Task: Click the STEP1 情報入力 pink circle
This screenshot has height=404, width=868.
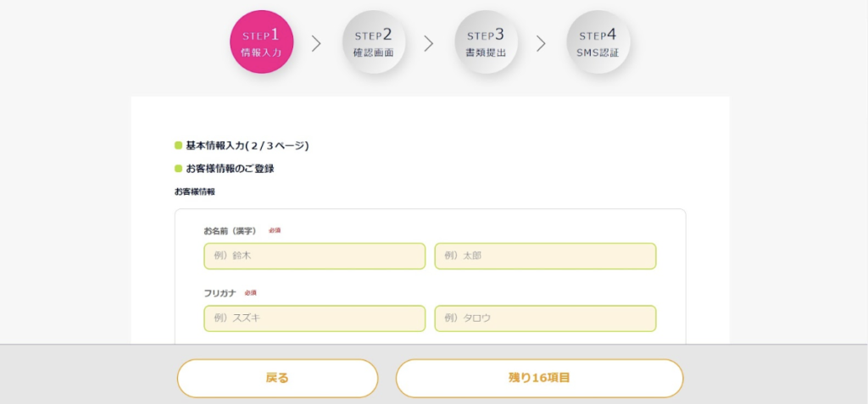Action: [x=261, y=42]
